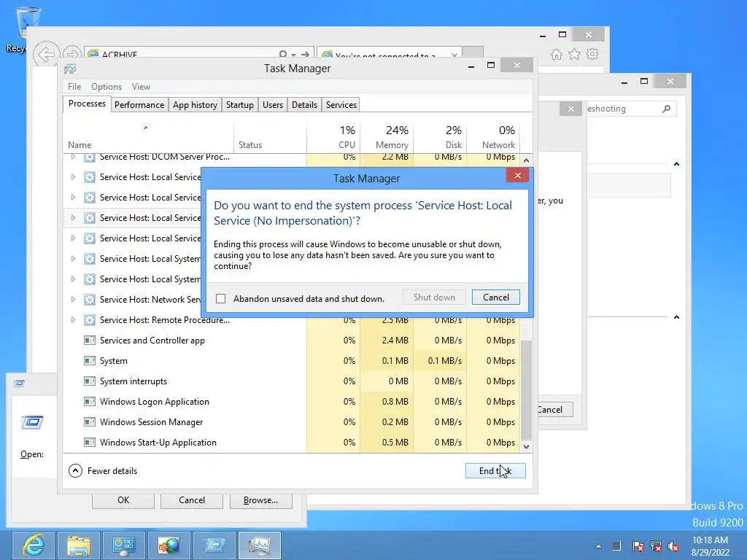747x560 pixels.
Task: Open Control Panel taskbar icon
Action: (124, 545)
